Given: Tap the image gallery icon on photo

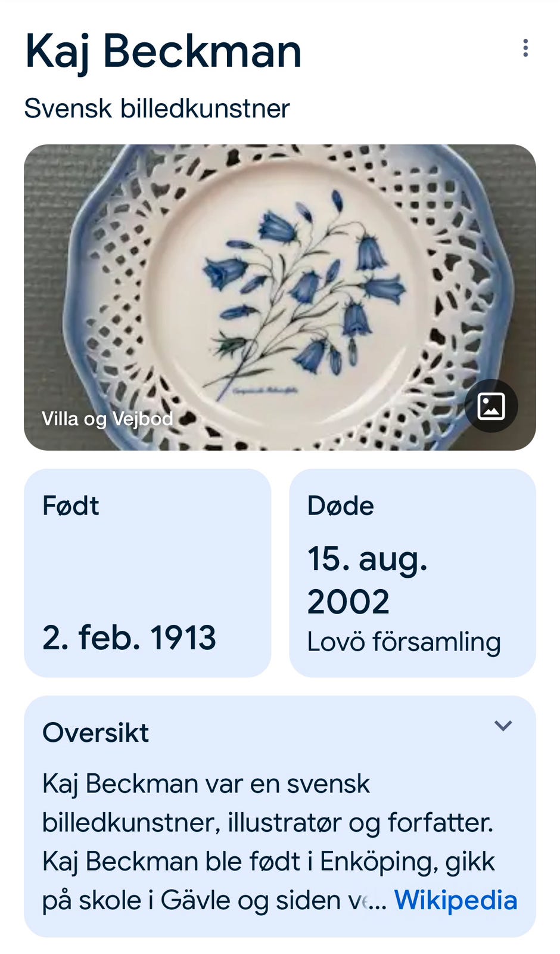Looking at the screenshot, I should point(491,406).
